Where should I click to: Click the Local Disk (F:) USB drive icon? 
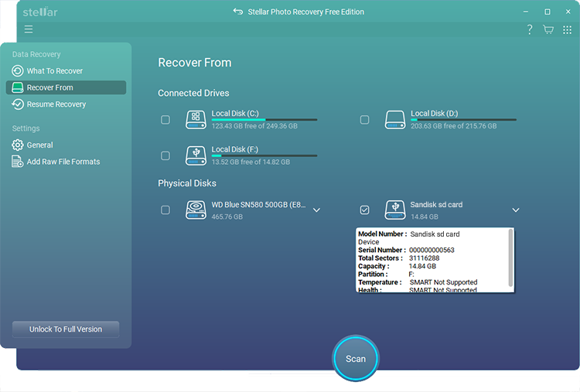tap(196, 155)
